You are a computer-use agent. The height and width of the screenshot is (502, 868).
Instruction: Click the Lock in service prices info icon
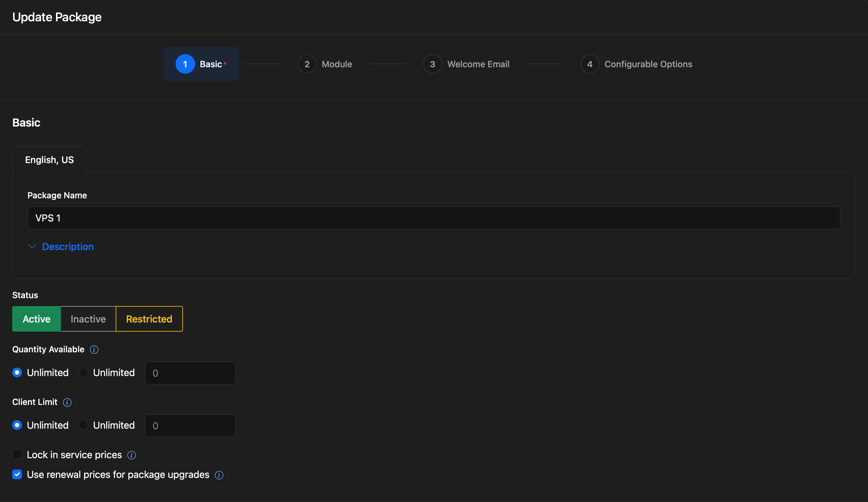click(131, 455)
